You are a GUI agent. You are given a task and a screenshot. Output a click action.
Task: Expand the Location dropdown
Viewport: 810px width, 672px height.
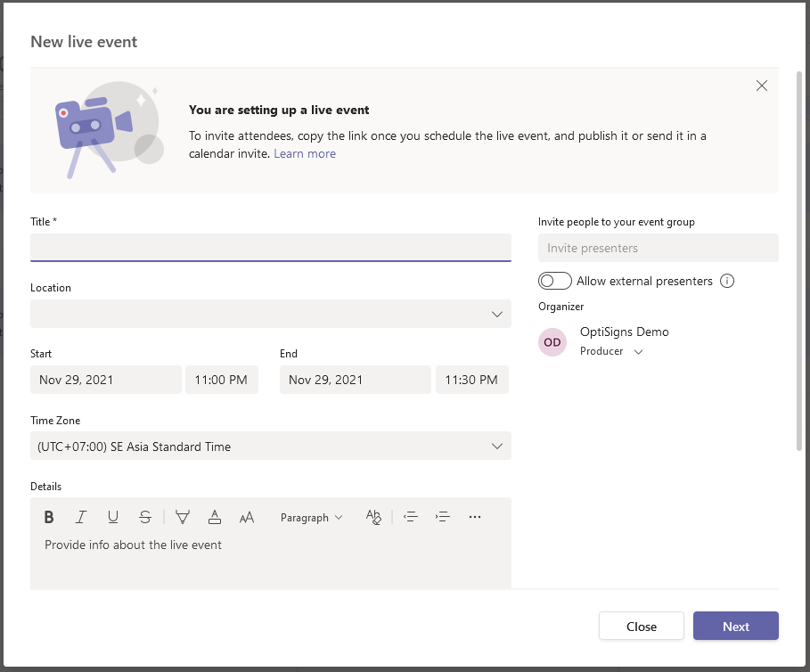point(271,314)
